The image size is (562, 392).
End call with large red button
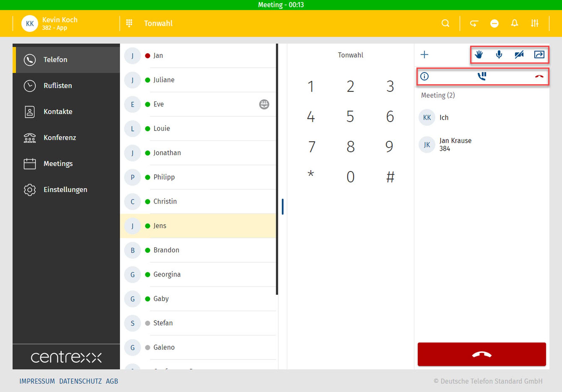tap(482, 354)
